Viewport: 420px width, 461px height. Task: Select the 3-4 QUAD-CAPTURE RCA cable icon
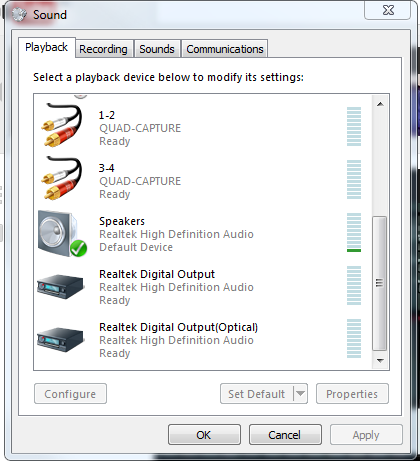tap(62, 178)
